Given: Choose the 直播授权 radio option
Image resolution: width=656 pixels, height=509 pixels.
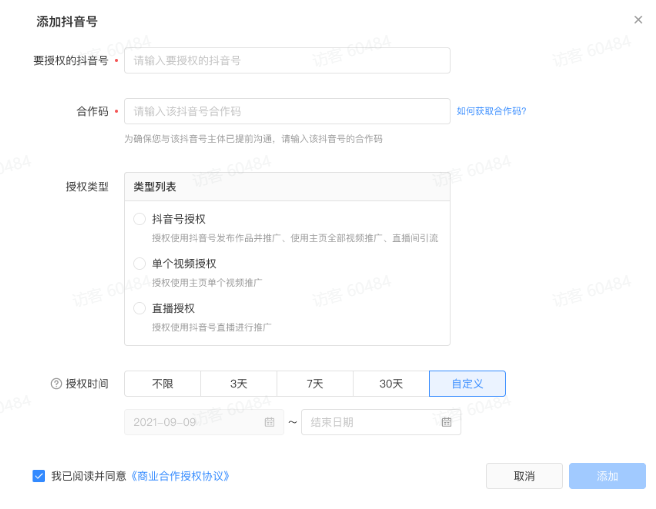Looking at the screenshot, I should coord(139,308).
